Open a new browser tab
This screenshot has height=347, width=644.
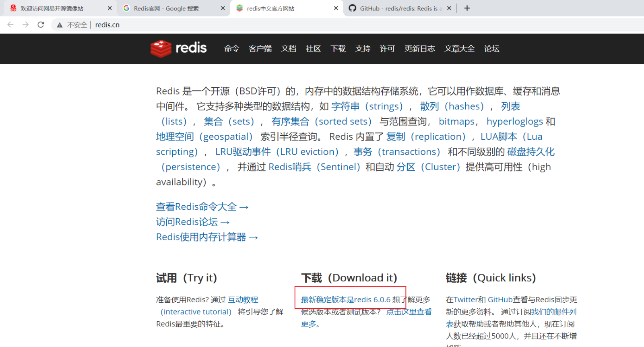(467, 8)
